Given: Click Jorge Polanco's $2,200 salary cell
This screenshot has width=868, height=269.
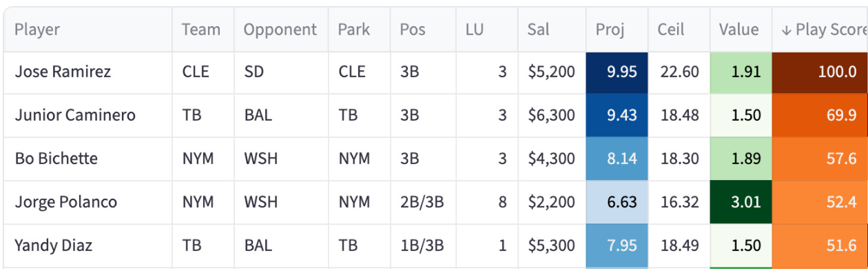Looking at the screenshot, I should (x=552, y=202).
